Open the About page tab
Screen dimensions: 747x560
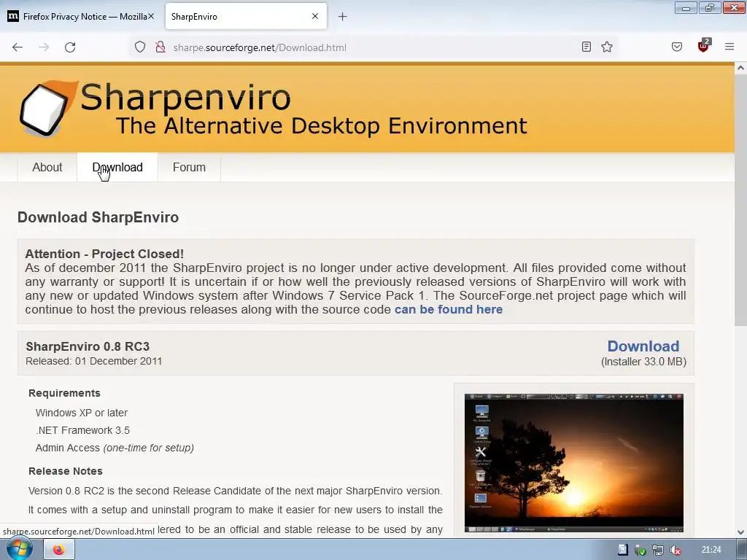pos(47,167)
